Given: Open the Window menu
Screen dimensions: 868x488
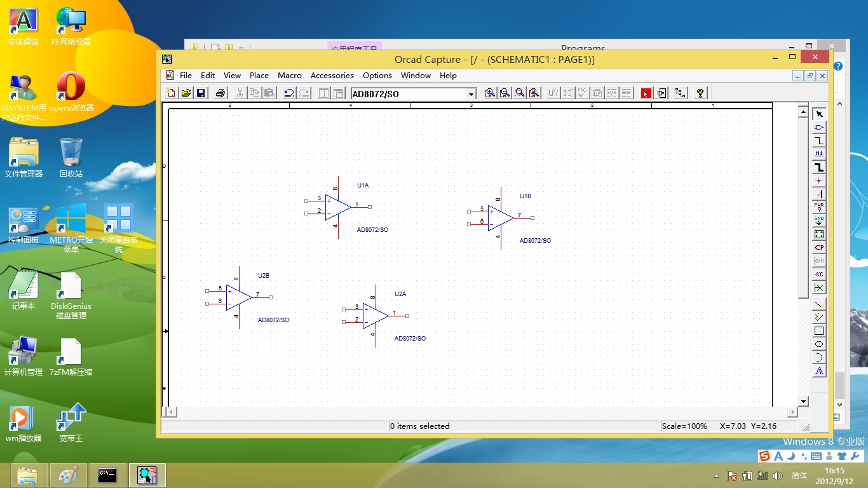Looking at the screenshot, I should click(x=416, y=75).
